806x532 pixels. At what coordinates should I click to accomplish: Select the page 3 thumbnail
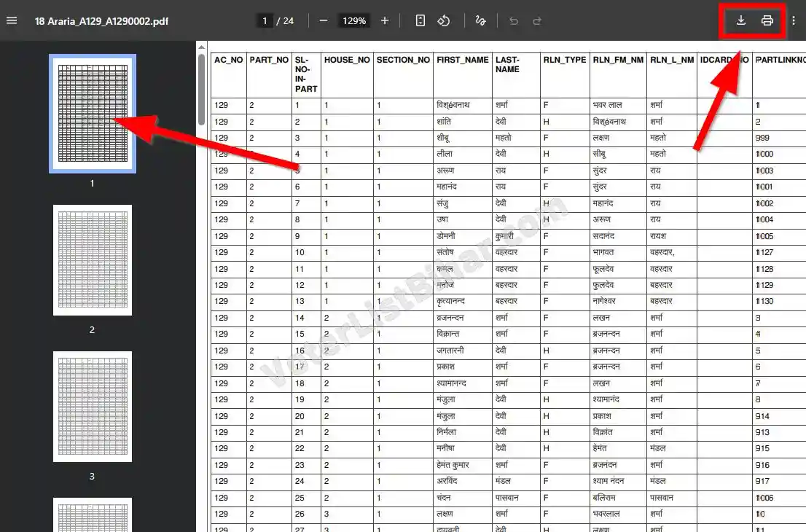[92, 407]
